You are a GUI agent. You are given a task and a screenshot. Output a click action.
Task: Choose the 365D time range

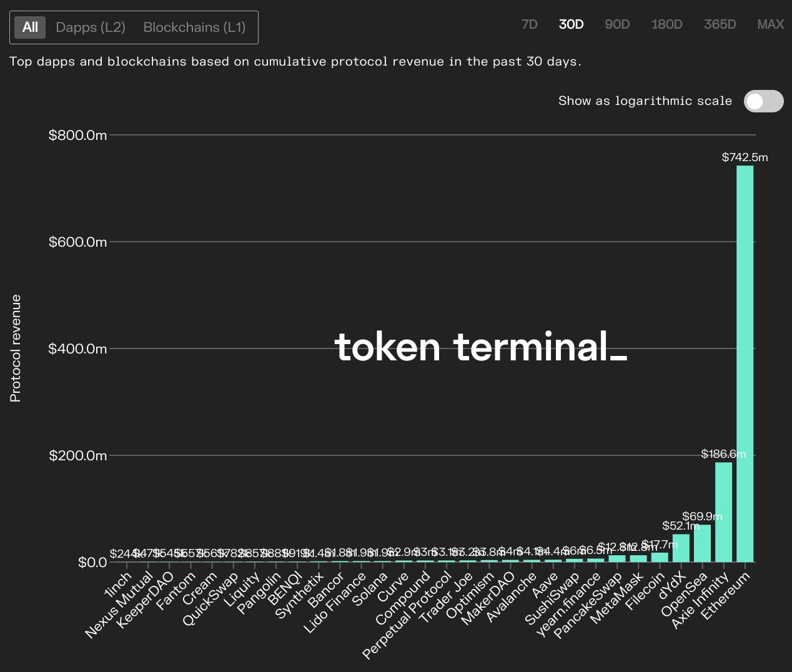pos(720,24)
